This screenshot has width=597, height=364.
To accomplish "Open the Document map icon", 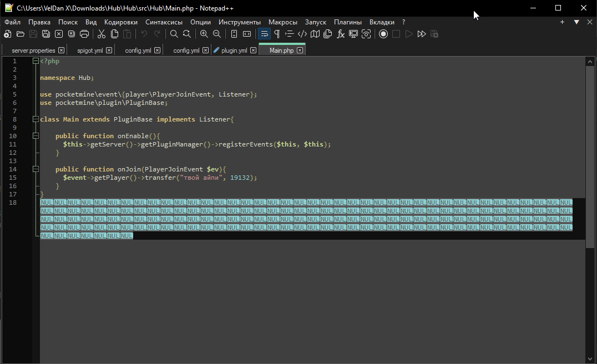I will pos(315,34).
